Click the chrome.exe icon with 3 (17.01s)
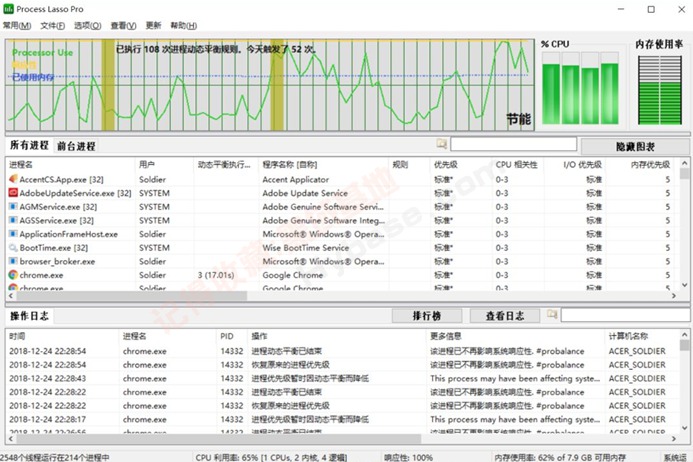This screenshot has height=462, width=693. pyautogui.click(x=13, y=275)
